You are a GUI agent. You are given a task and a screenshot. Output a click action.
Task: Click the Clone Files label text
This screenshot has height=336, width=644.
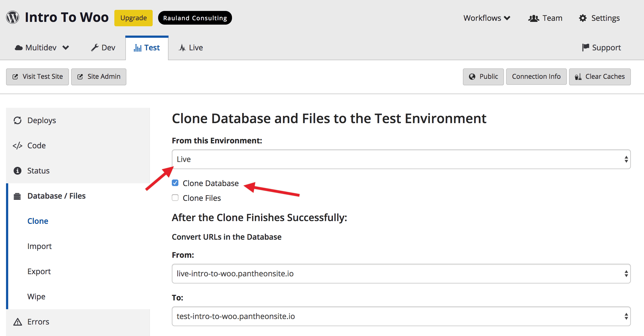click(x=202, y=198)
